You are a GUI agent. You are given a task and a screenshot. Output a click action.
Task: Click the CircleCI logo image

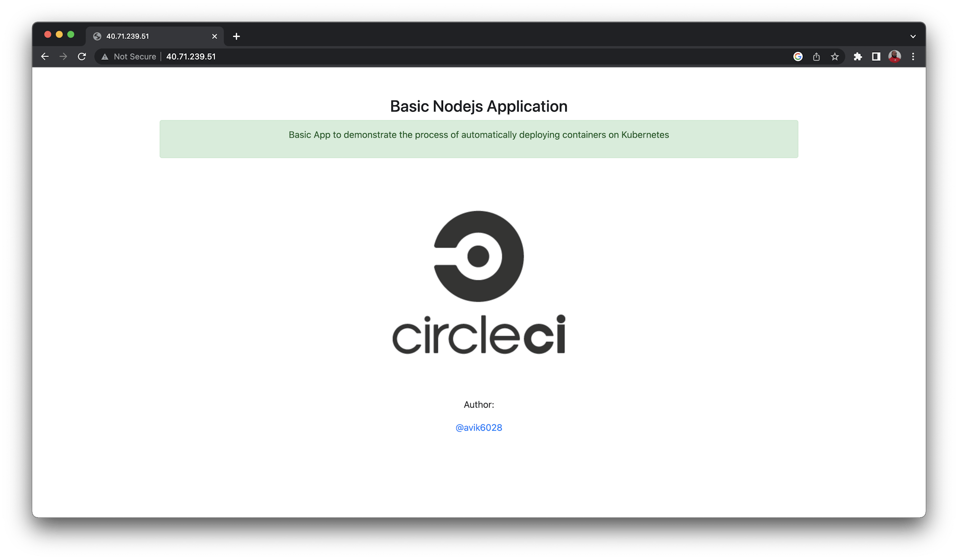click(x=479, y=283)
